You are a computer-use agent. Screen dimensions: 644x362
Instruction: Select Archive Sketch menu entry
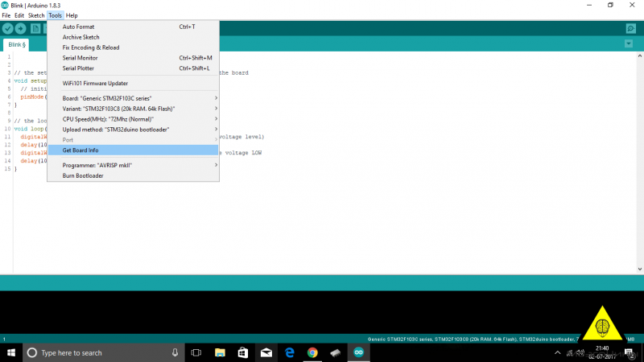[133, 37]
